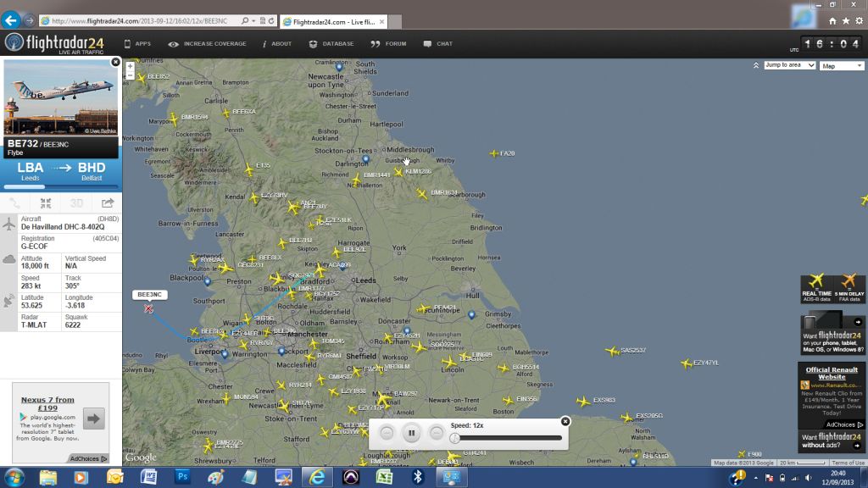Open the Jump to area dropdown
Screen dimensions: 868x488
pyautogui.click(x=789, y=65)
